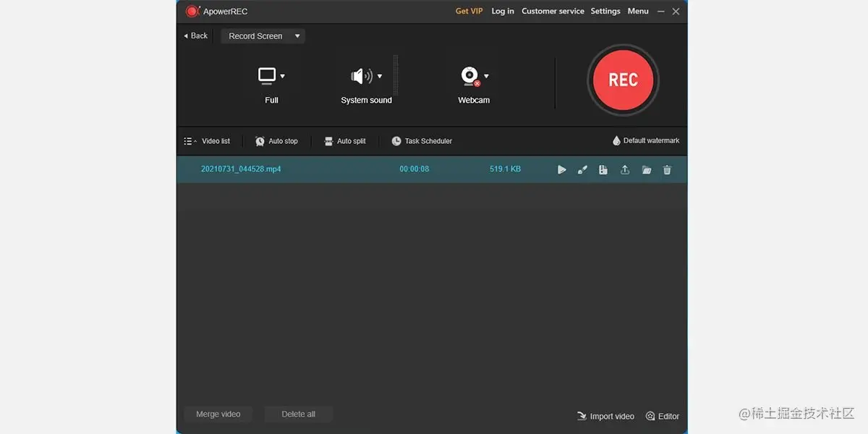This screenshot has height=434, width=868.
Task: Click the ApowerREC logo icon
Action: (x=192, y=12)
